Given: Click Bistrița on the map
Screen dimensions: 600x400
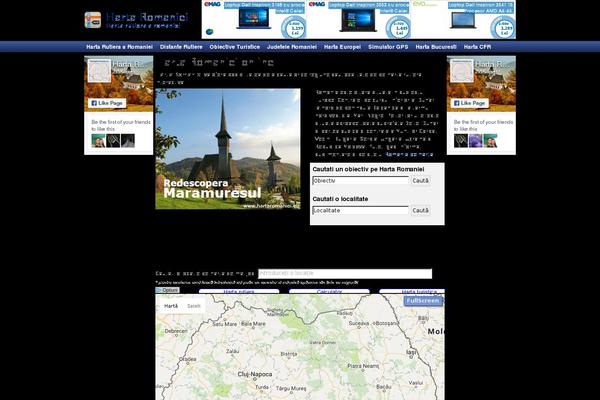Looking at the screenshot, I should tap(289, 354).
